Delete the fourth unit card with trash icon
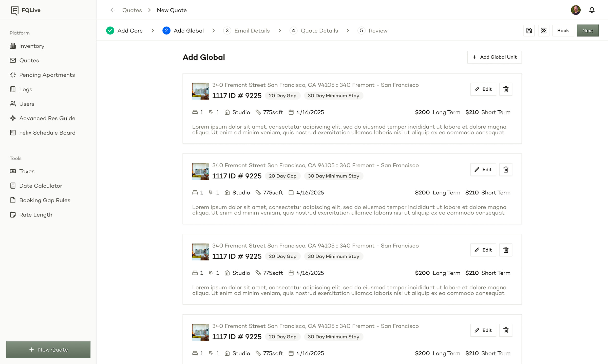Image resolution: width=608 pixels, height=364 pixels. pos(506,330)
